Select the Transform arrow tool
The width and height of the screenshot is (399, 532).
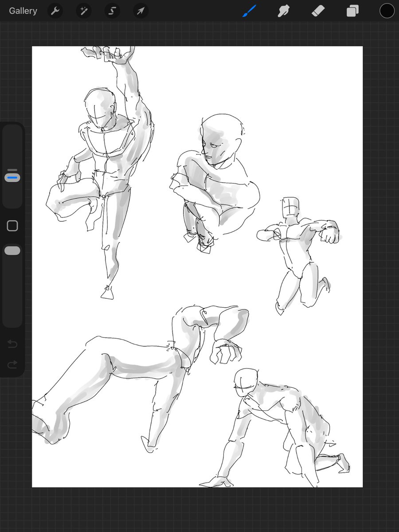click(140, 11)
